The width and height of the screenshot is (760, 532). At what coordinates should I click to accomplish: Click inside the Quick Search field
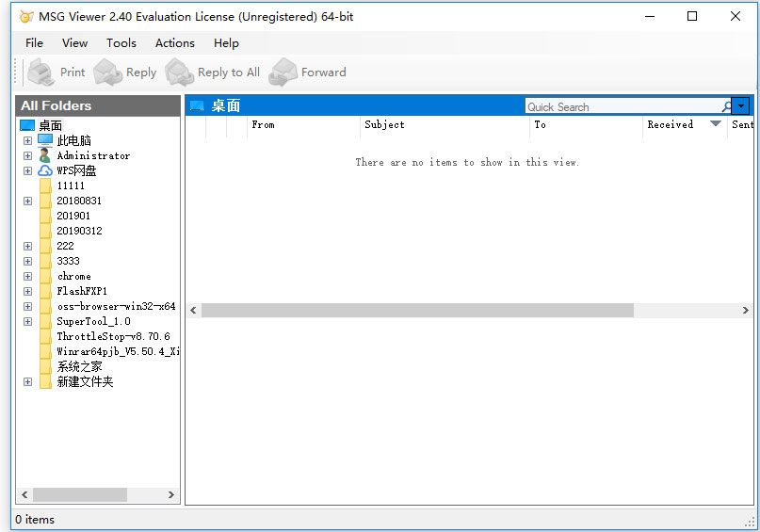pos(622,106)
